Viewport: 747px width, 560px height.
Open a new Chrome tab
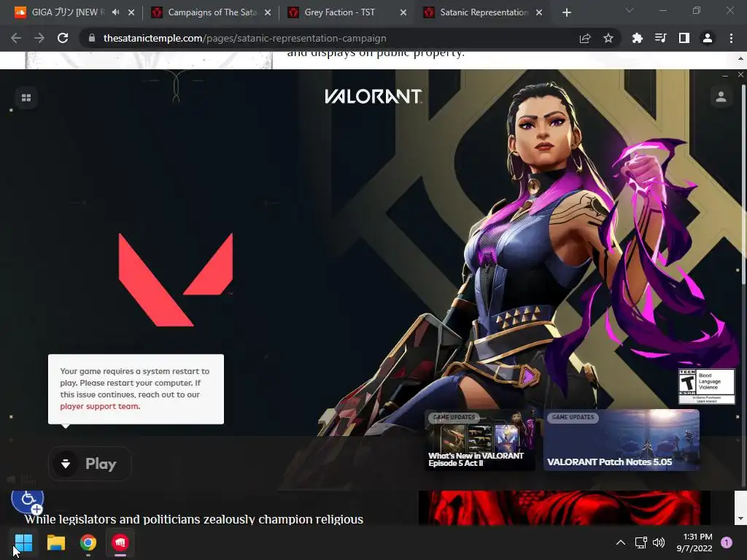(x=566, y=12)
